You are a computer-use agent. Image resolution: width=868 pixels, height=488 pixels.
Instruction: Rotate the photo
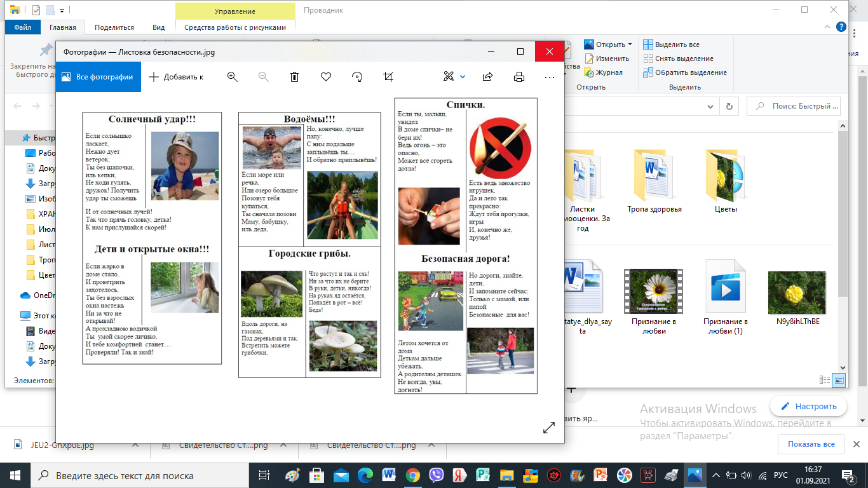(357, 77)
